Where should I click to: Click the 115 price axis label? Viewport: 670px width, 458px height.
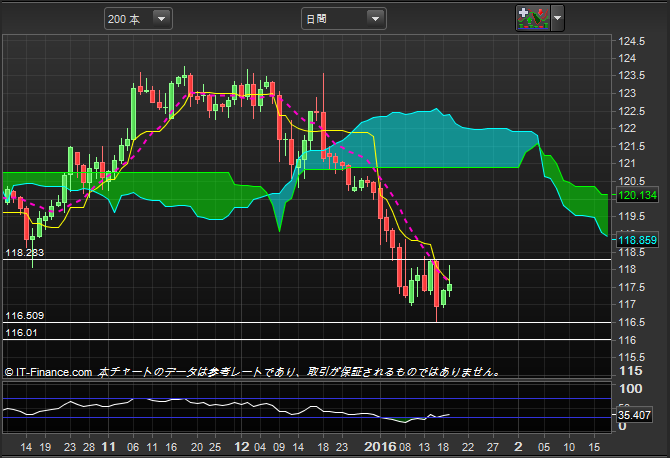(x=631, y=371)
